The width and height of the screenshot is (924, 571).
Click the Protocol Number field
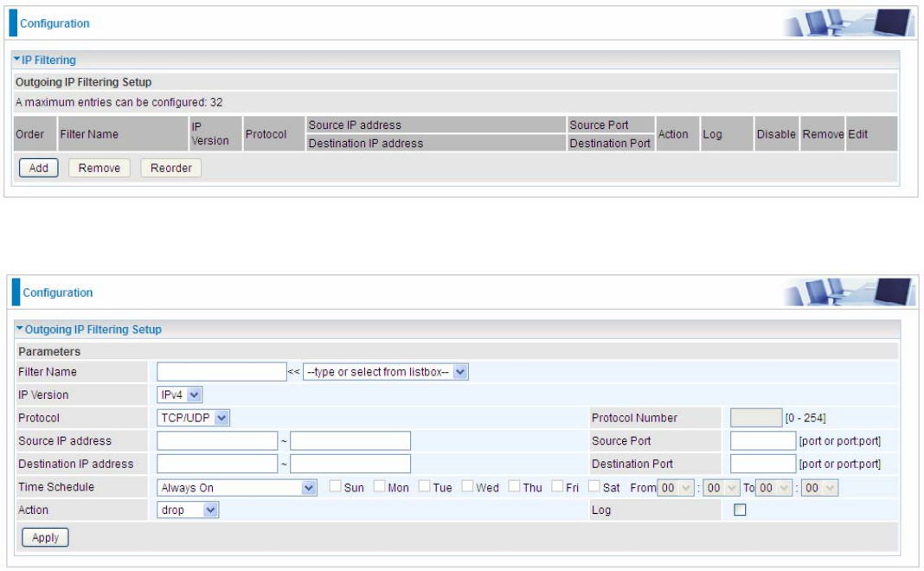[x=756, y=418]
